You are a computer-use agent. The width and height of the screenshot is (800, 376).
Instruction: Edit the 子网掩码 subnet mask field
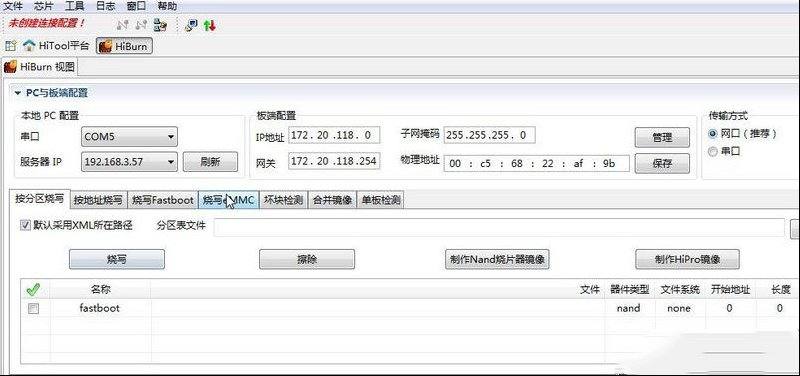(489, 135)
